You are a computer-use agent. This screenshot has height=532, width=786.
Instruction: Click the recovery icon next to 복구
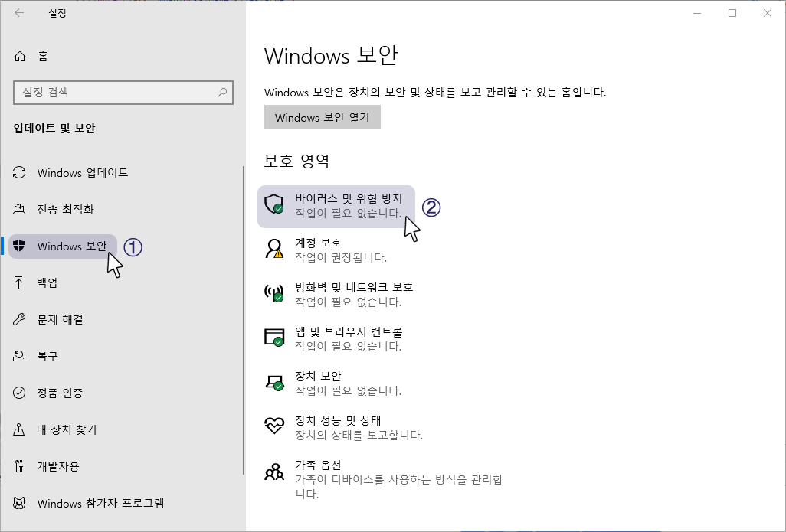[x=19, y=356]
